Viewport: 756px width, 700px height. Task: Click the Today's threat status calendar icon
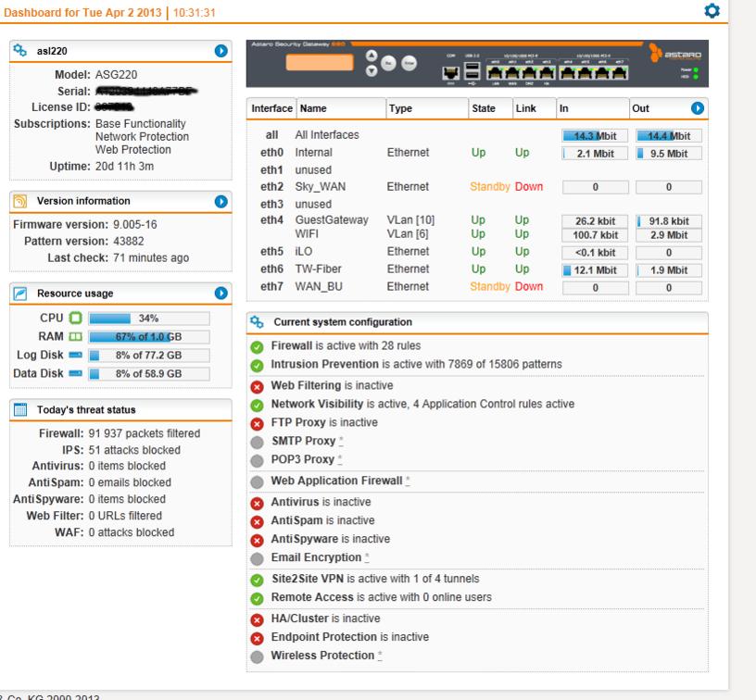(x=20, y=409)
